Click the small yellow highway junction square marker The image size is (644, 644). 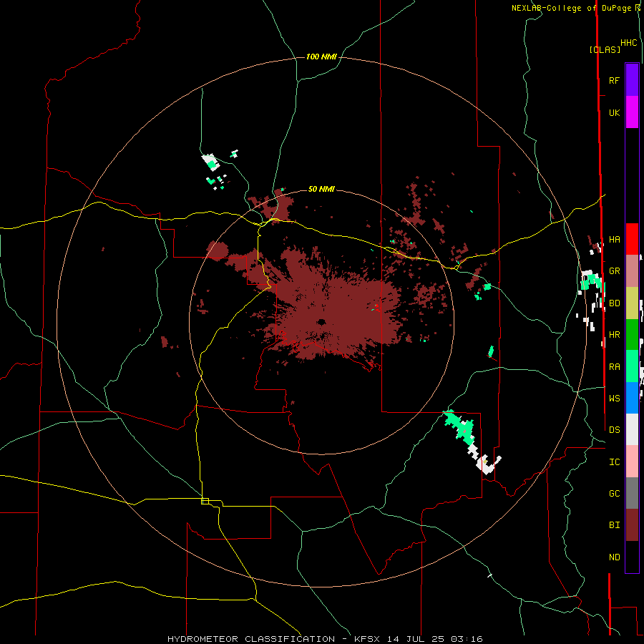(x=205, y=501)
